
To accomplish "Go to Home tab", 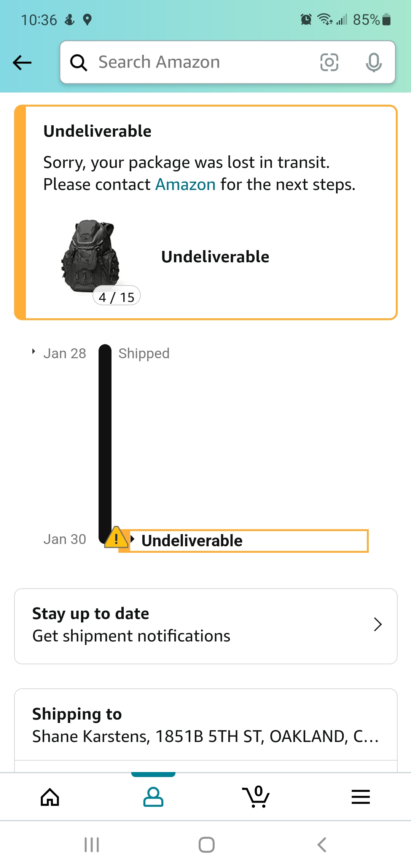I will coord(50,797).
